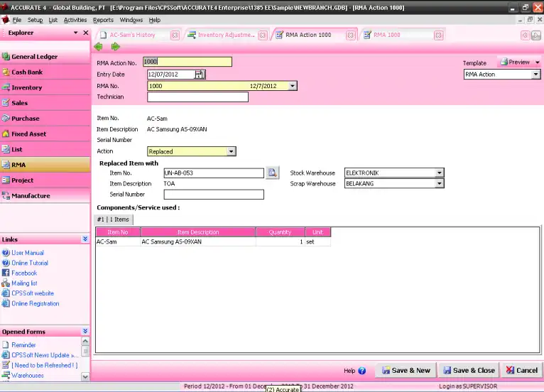Screen dimensions: 544x392
Task: Open Online Registration link
Action: click(x=36, y=303)
